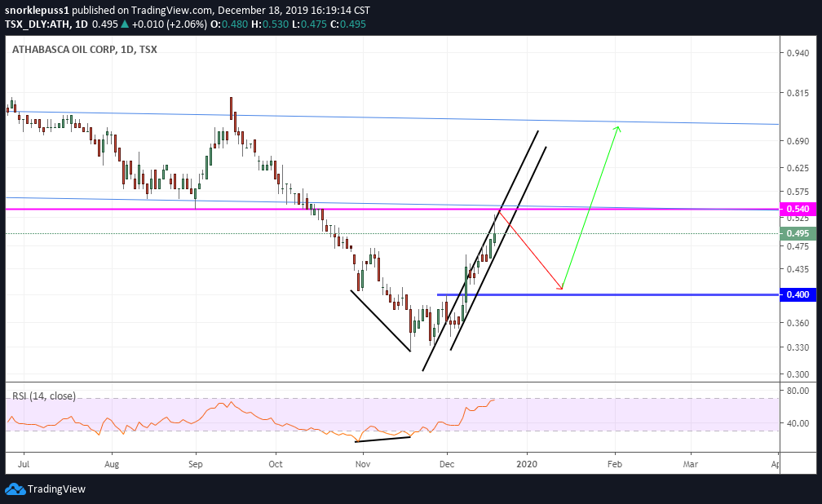The image size is (822, 504).
Task: Click the RSI (14, close) indicator label
Action: 44,396
